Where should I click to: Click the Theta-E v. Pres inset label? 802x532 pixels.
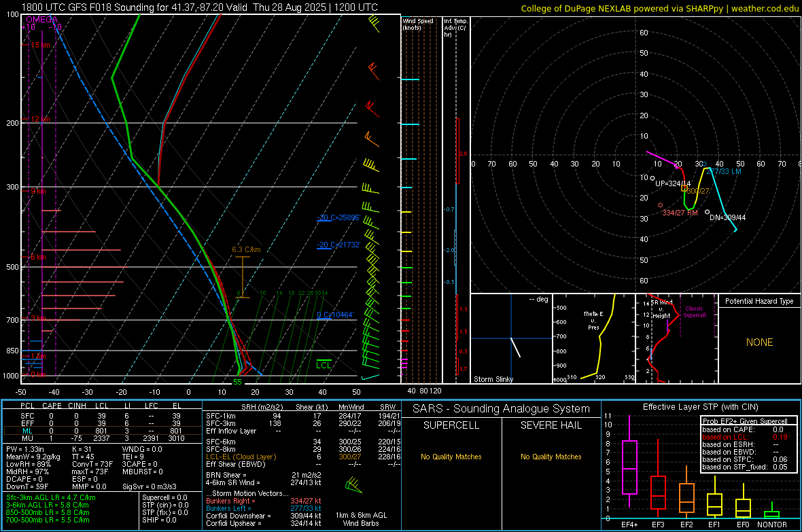[x=593, y=320]
